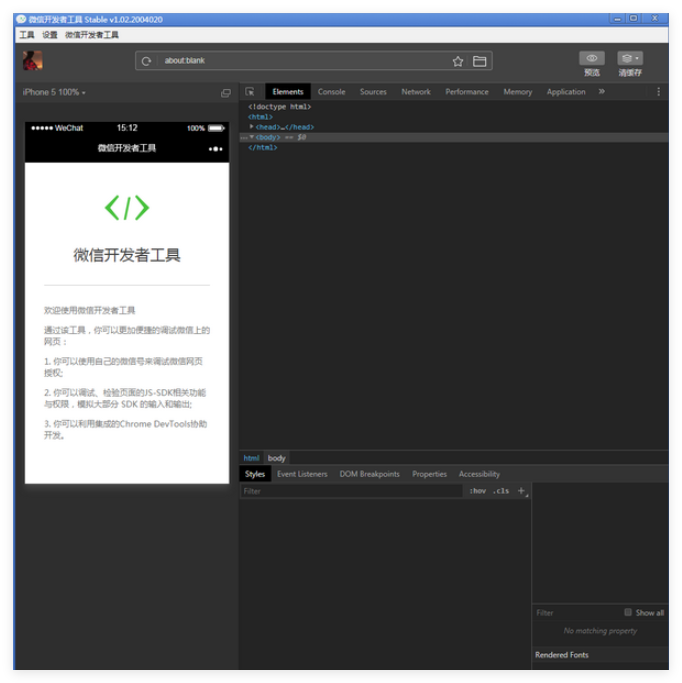The width and height of the screenshot is (682, 683).
Task: Open the 微信开发者工具 menu bar item
Action: point(91,35)
